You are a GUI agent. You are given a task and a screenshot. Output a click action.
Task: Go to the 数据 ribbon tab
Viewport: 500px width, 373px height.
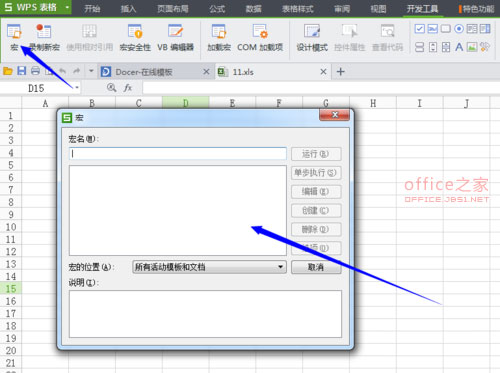click(x=253, y=9)
